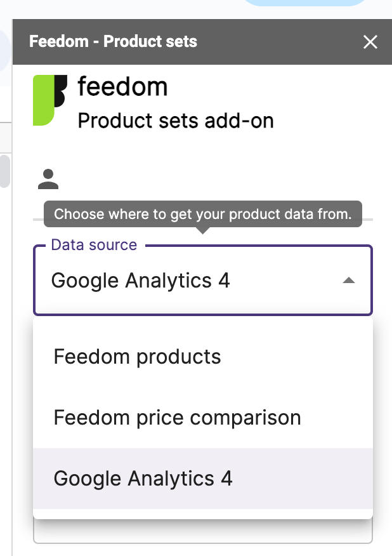The image size is (392, 556).
Task: Open the Data source combo box
Action: [x=203, y=280]
